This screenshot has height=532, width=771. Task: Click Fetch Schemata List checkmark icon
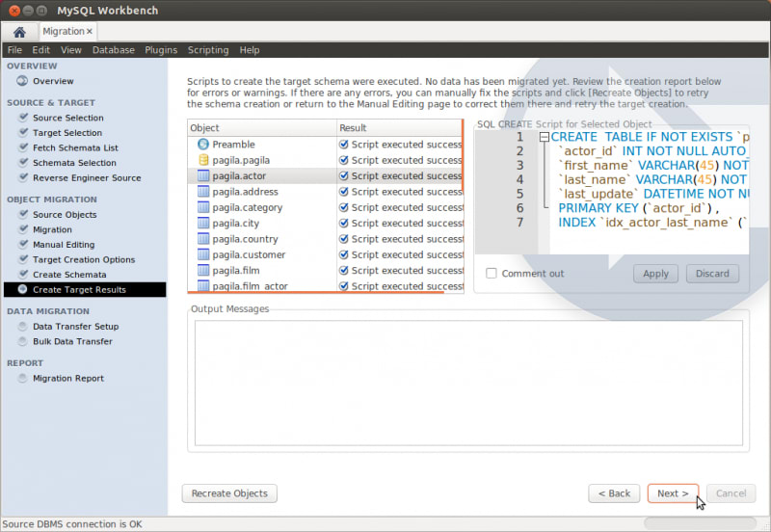(23, 147)
